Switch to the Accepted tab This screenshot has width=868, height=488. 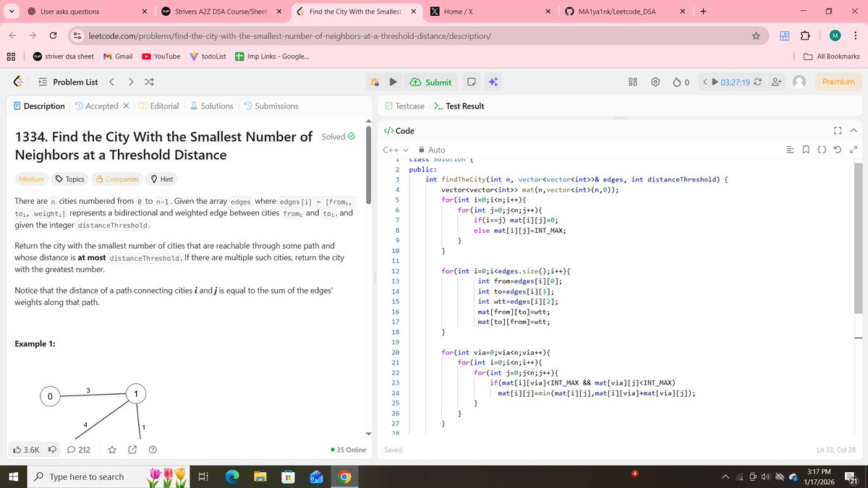(96, 106)
